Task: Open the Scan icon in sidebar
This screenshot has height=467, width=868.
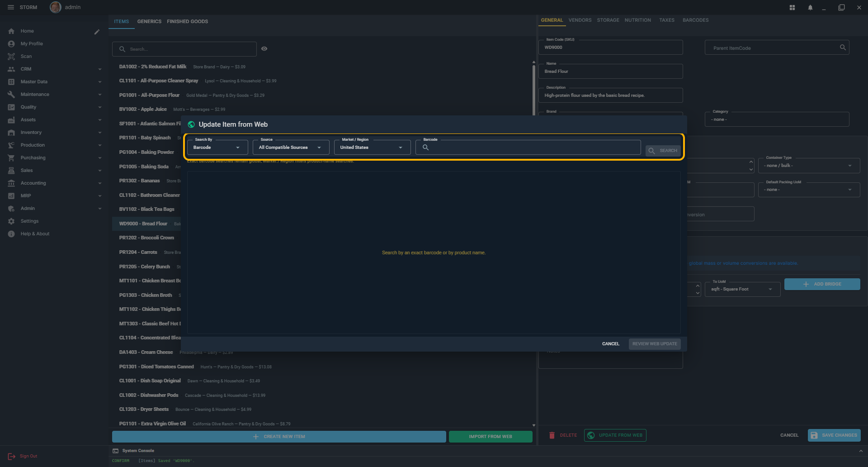Action: pos(11,57)
